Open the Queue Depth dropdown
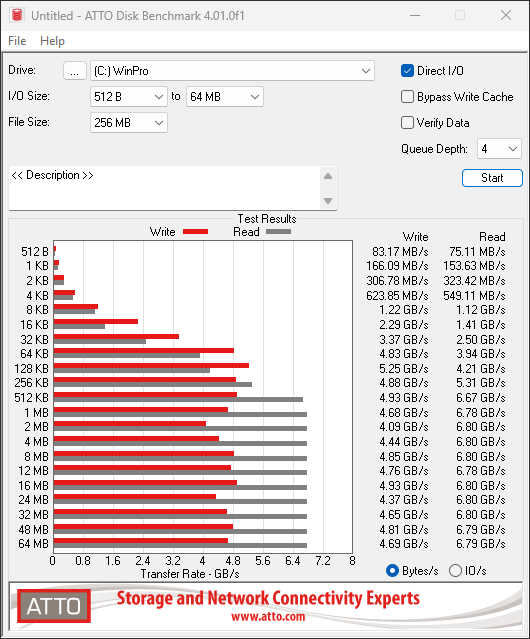 coord(499,149)
